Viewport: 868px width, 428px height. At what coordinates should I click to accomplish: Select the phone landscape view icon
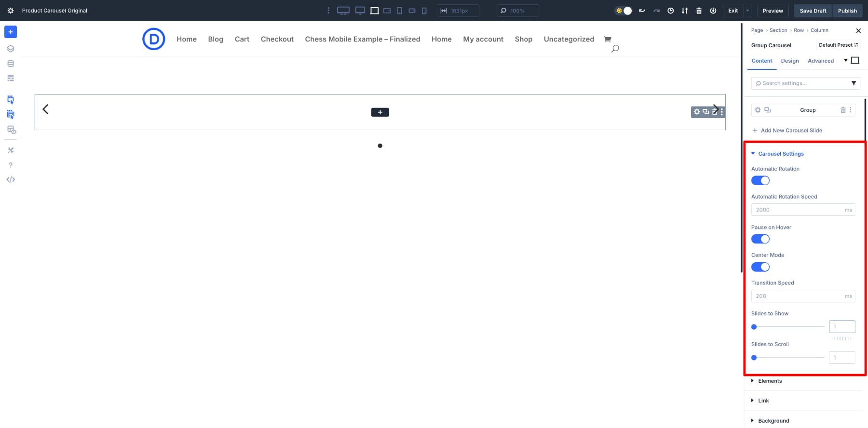click(412, 11)
